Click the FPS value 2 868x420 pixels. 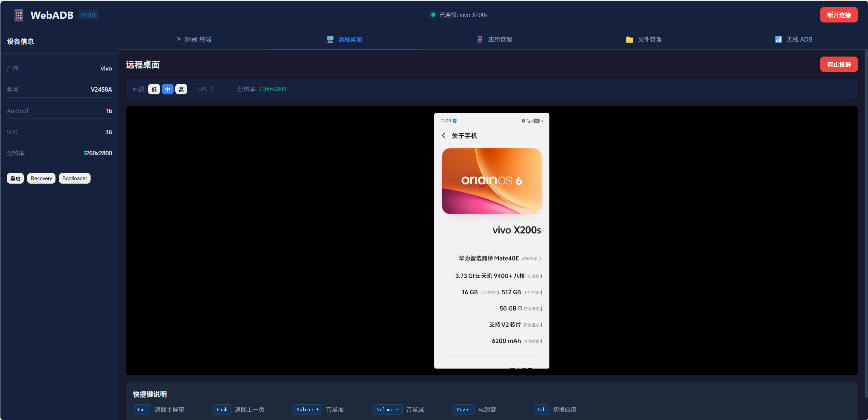point(212,89)
